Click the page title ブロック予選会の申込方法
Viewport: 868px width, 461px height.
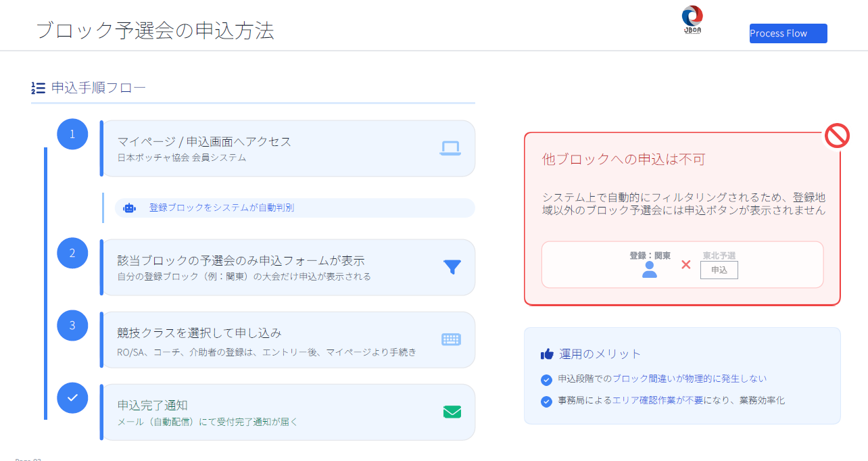155,30
